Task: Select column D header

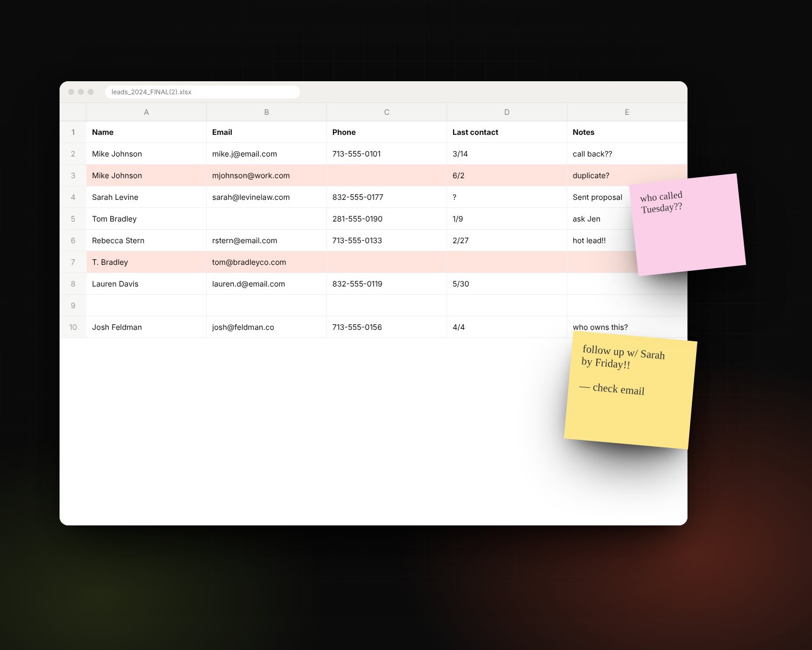Action: [507, 112]
